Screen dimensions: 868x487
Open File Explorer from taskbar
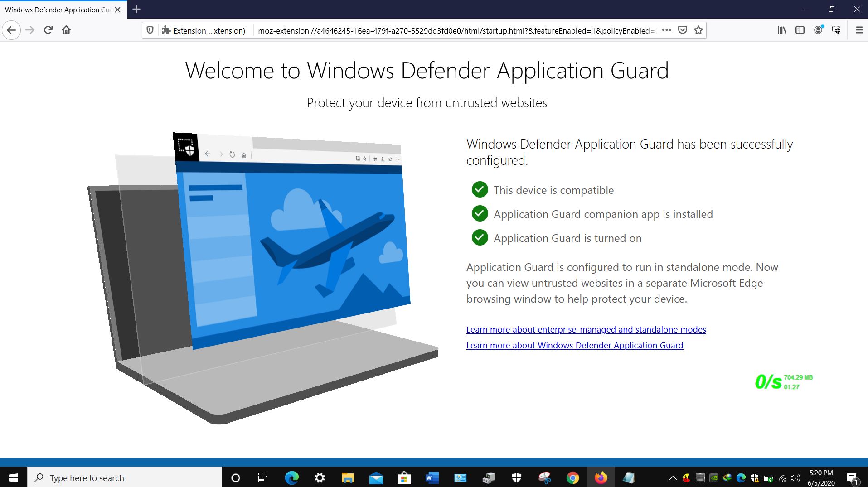pos(348,477)
